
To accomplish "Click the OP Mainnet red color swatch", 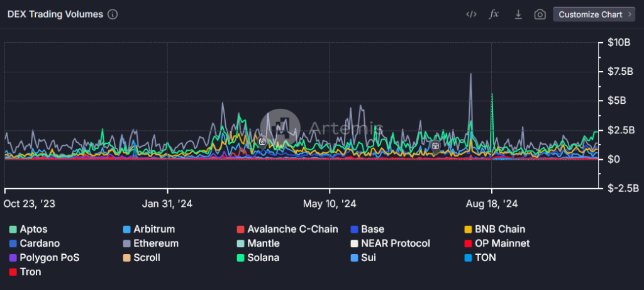I will 468,243.
